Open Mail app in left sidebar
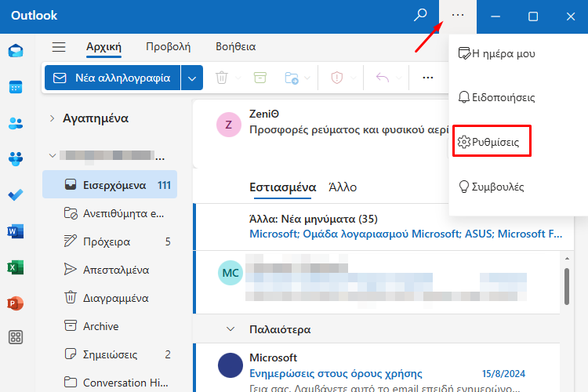This screenshot has width=588, height=392. pos(16,51)
